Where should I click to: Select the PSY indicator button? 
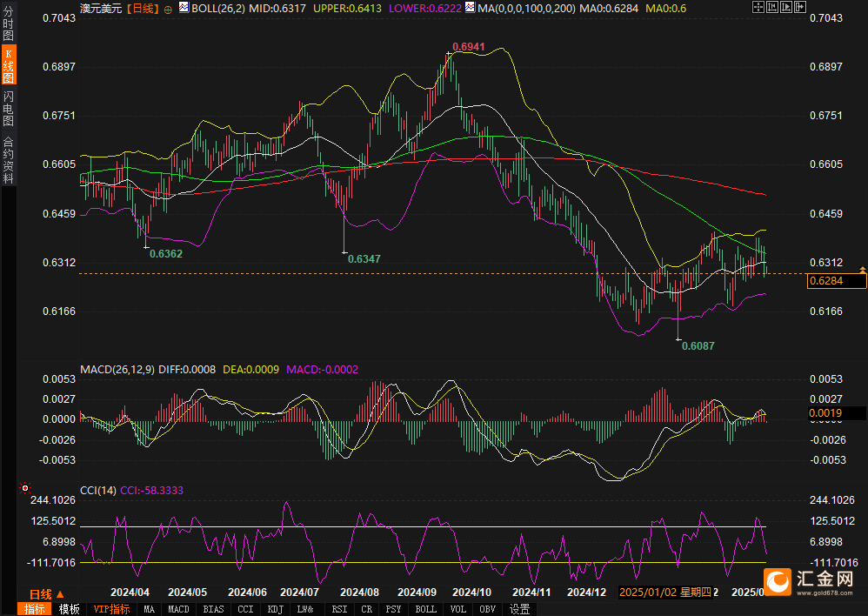click(393, 609)
